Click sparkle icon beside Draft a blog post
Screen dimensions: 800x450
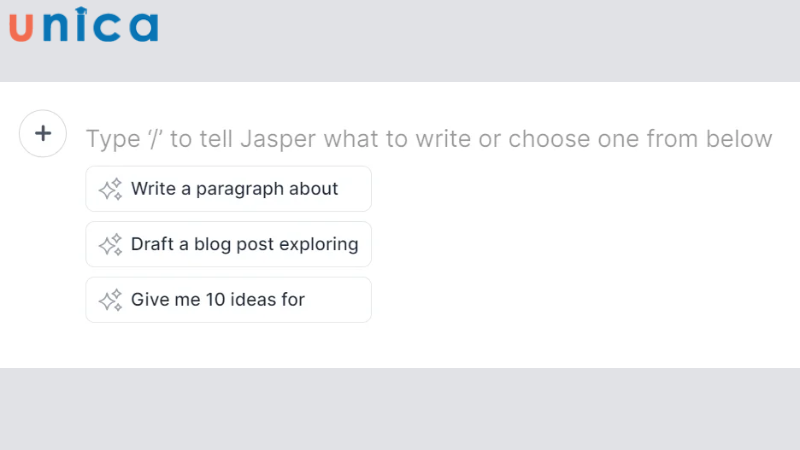110,244
